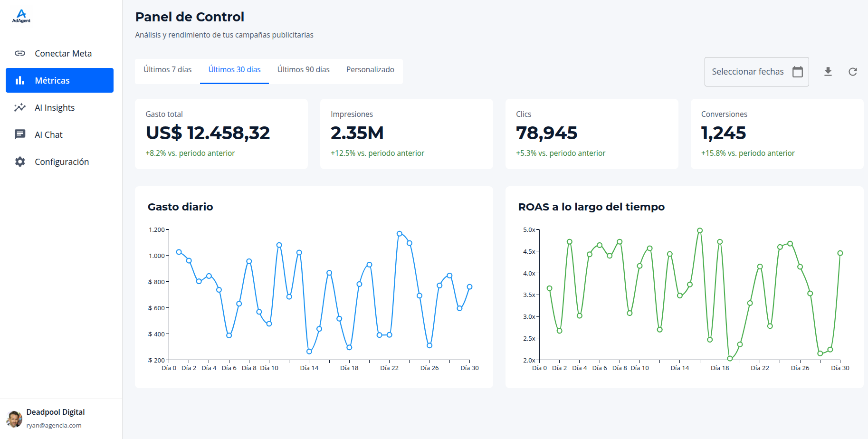Open the Configuración gear icon
Screen dimensions: 868x439
pos(19,162)
